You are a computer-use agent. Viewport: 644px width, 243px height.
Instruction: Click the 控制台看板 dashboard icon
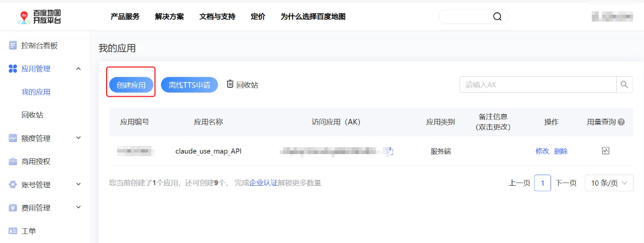point(13,46)
